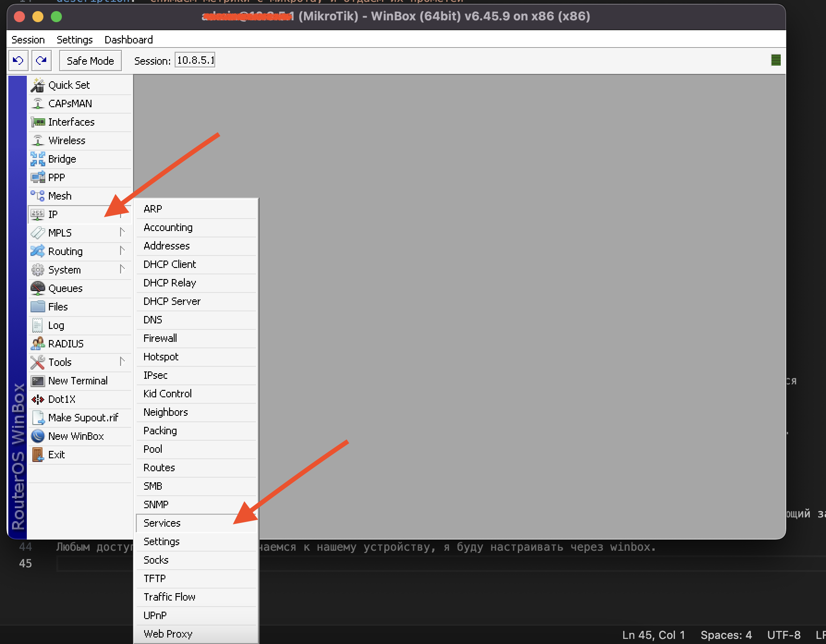Expand the Tools submenu arrow
Viewport: 826px width, 644px height.
(122, 362)
